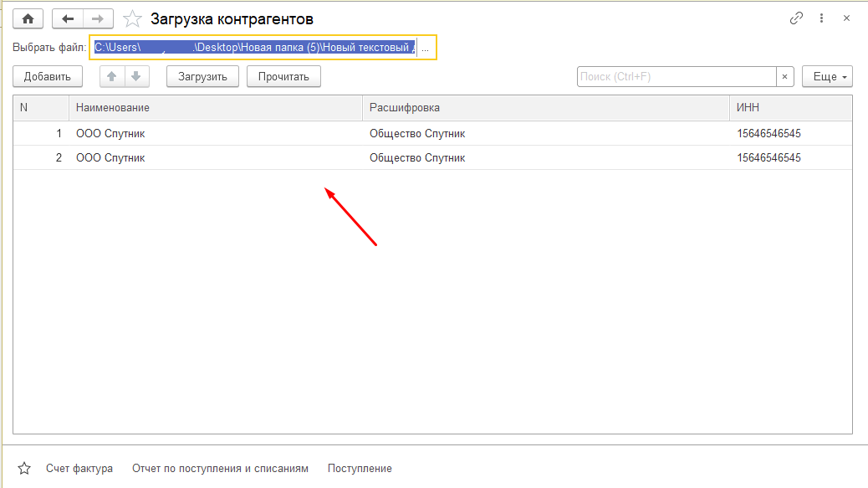Add form to favorites with star icon

(132, 18)
